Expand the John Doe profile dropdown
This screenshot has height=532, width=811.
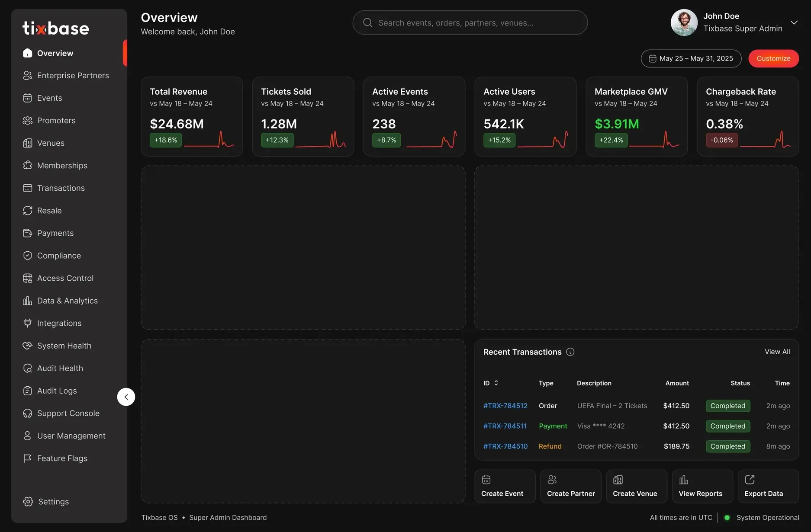794,22
